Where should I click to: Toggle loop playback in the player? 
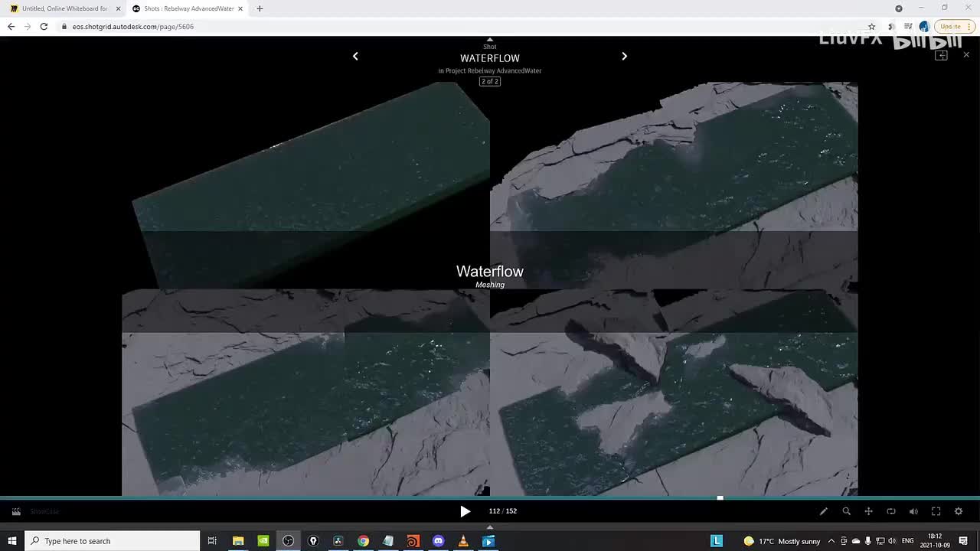point(891,511)
